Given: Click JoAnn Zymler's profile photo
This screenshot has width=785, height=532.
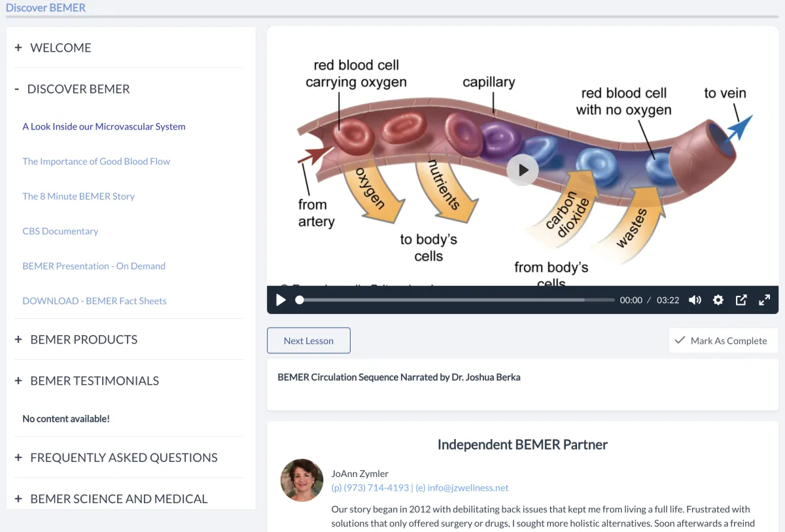Looking at the screenshot, I should pyautogui.click(x=302, y=480).
